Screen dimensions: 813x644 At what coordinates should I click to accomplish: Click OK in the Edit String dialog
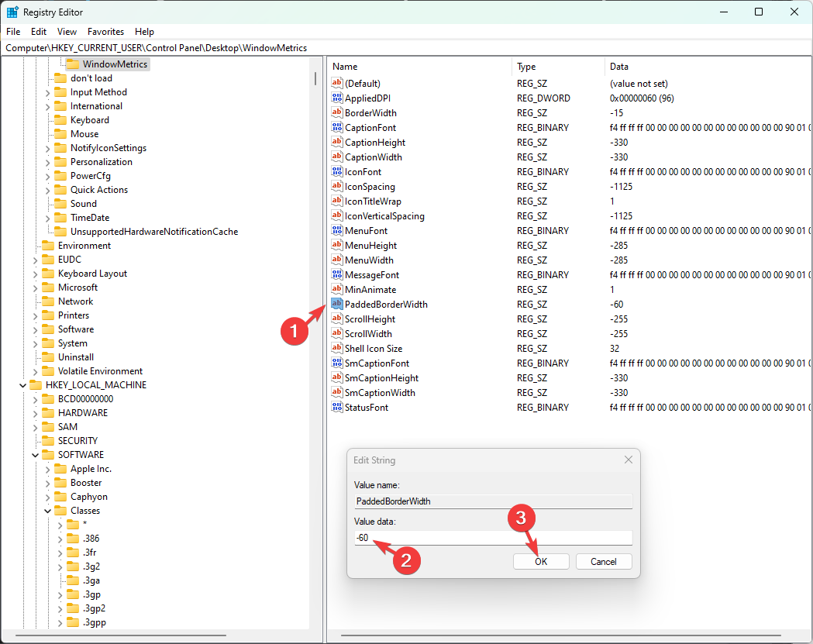(541, 561)
